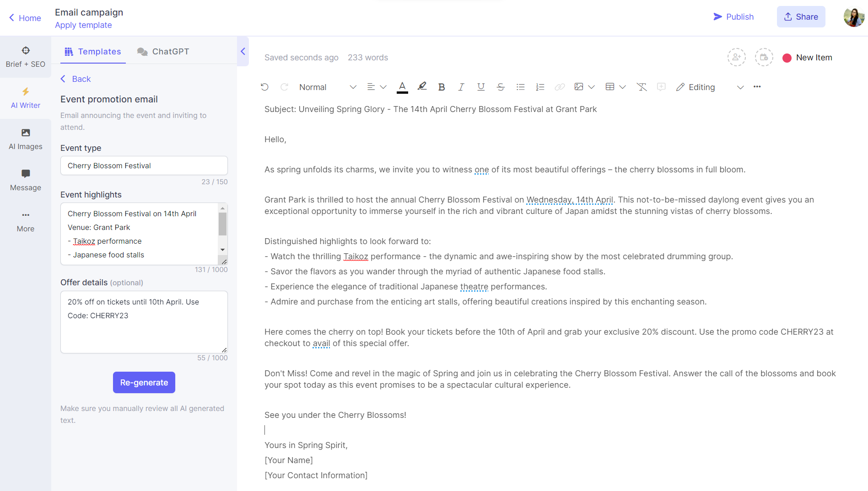The width and height of the screenshot is (868, 491).
Task: Toggle italic formatting
Action: (461, 87)
